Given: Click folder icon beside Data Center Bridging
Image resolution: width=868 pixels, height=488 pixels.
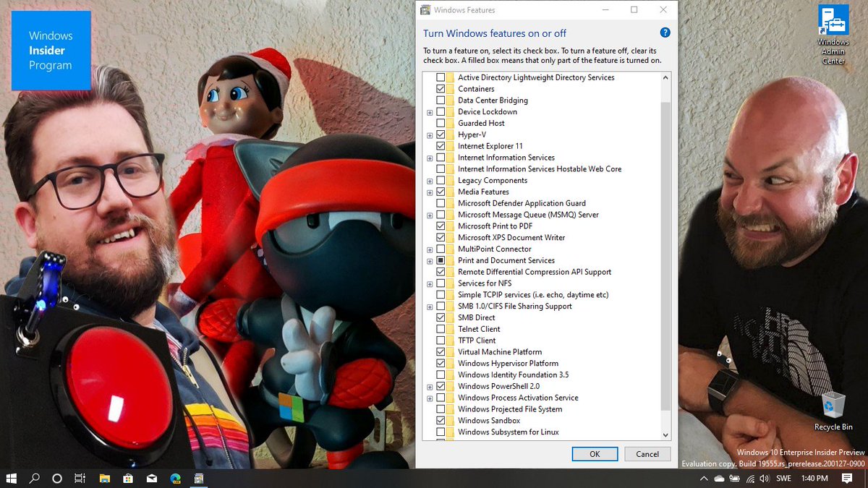Looking at the screenshot, I should click(x=449, y=100).
